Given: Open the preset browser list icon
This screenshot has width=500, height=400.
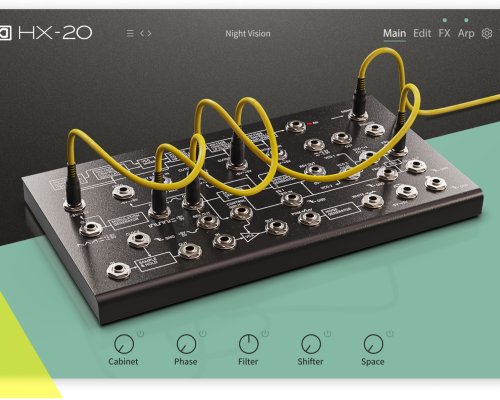Looking at the screenshot, I should pyautogui.click(x=130, y=33).
